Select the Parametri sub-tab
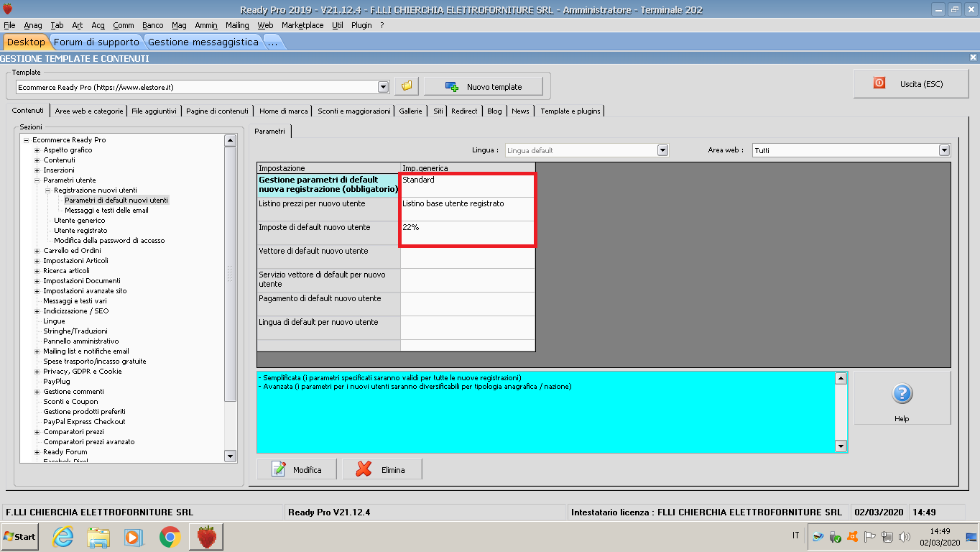980x552 pixels. pos(269,132)
